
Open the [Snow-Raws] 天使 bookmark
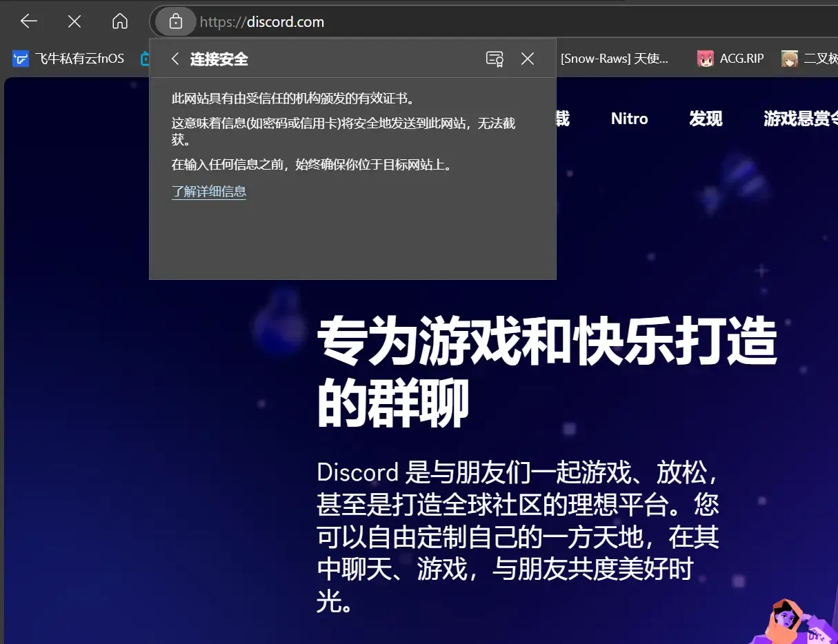pos(614,59)
